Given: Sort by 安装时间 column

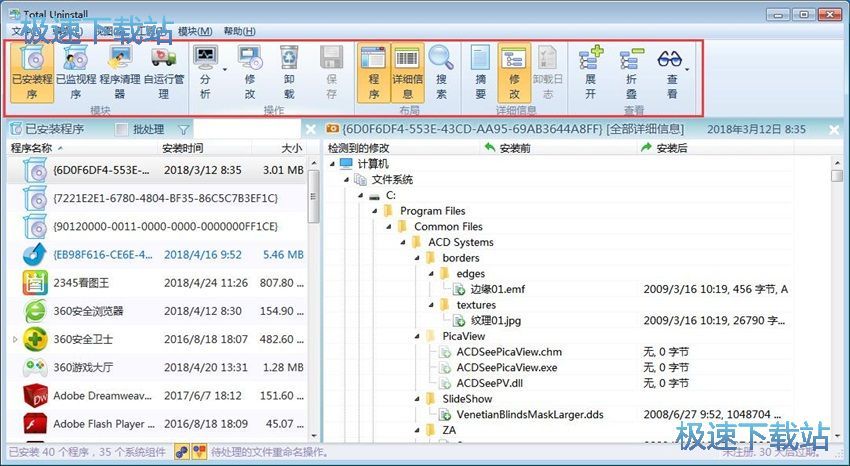Looking at the screenshot, I should (205, 148).
